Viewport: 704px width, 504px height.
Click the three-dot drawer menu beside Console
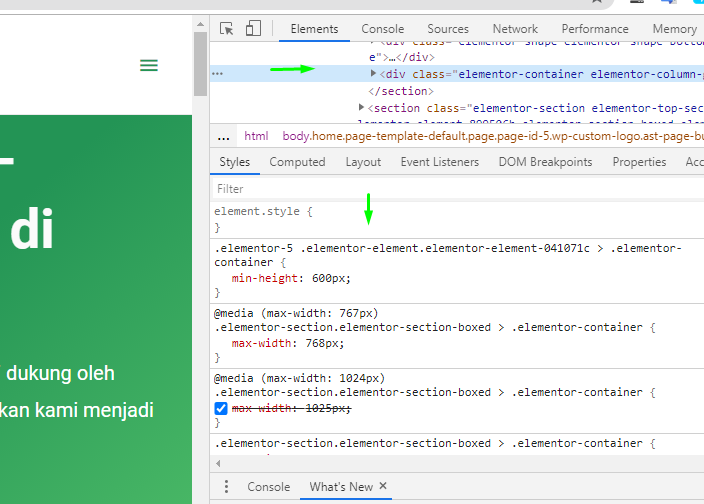[x=226, y=487]
